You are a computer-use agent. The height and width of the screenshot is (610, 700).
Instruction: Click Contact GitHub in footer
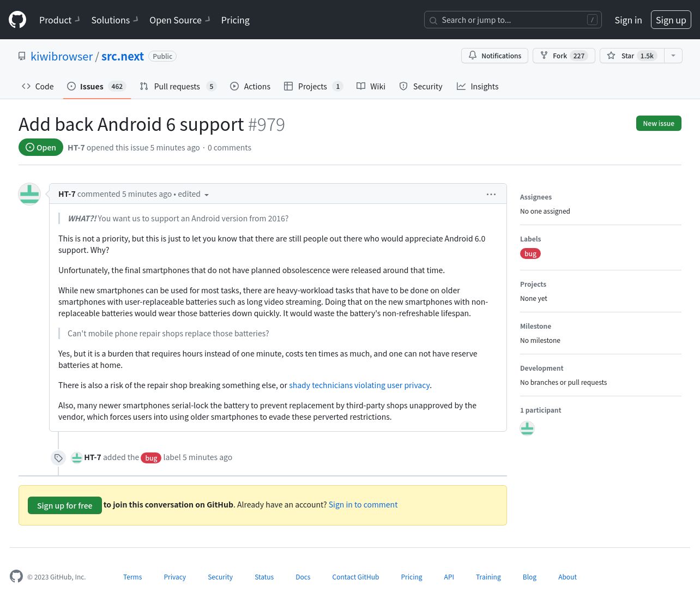point(355,577)
